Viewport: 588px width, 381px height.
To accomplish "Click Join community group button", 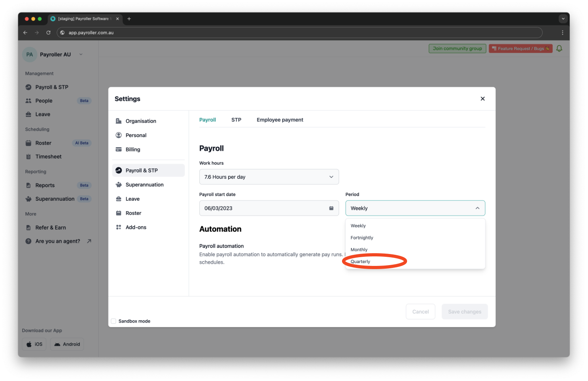I will click(x=457, y=48).
